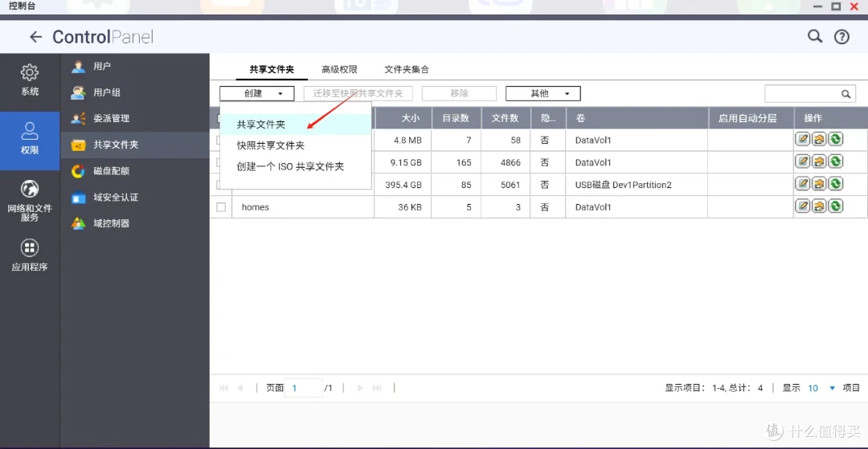Tick the checkbox for the homes folder
The image size is (868, 449).
click(221, 207)
